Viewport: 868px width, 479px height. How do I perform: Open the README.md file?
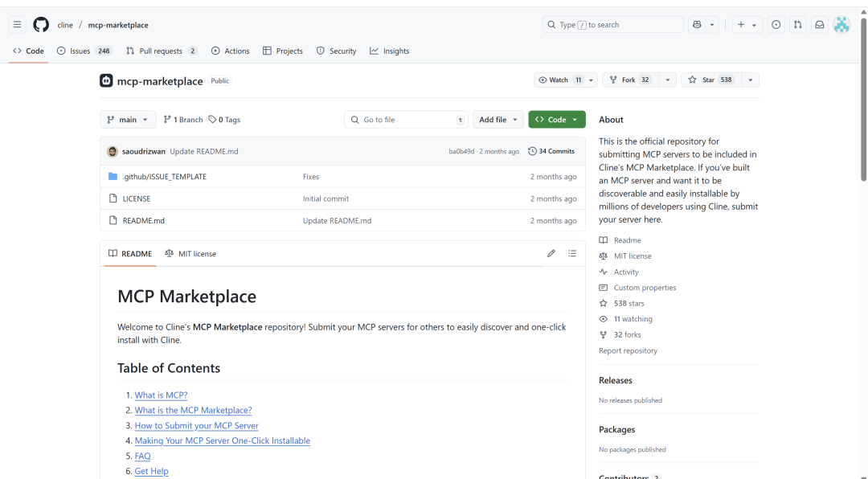143,220
